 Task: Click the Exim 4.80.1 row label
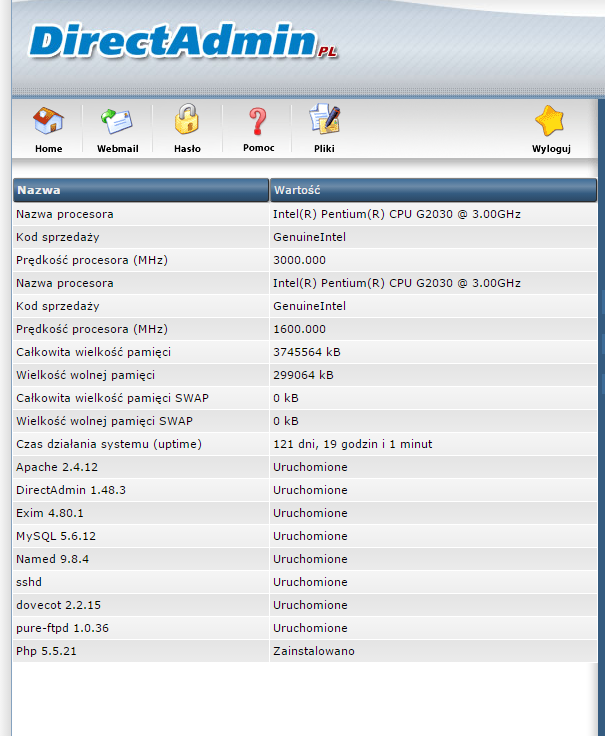50,513
